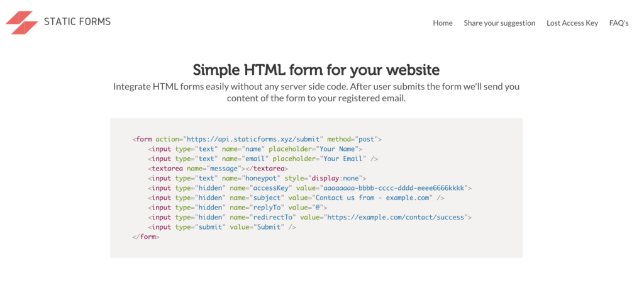Go to Share your suggestion
The height and width of the screenshot is (290, 644).
499,23
